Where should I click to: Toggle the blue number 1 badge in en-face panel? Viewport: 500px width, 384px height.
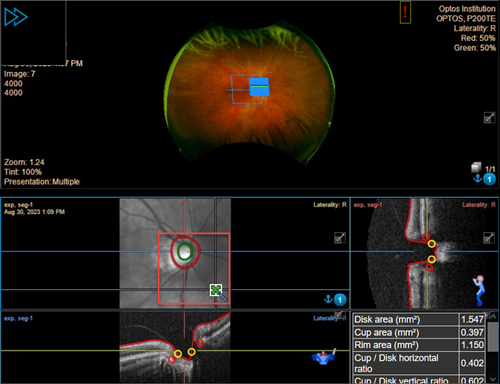pyautogui.click(x=340, y=300)
